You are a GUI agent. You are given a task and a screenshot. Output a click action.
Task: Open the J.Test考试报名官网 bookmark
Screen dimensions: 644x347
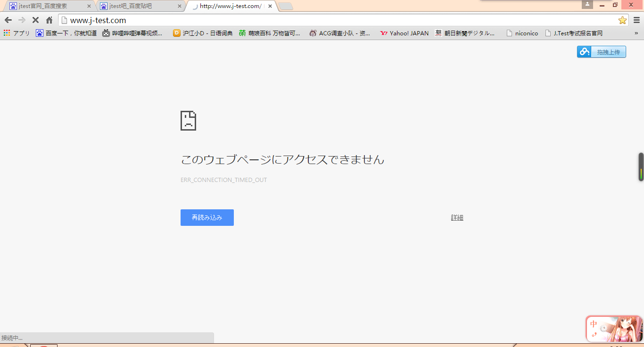coord(574,33)
